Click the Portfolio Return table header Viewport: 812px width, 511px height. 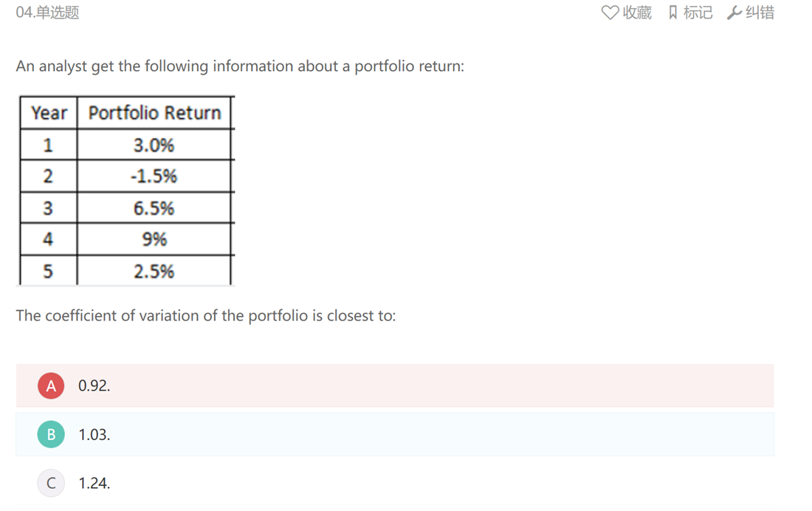[x=154, y=113]
